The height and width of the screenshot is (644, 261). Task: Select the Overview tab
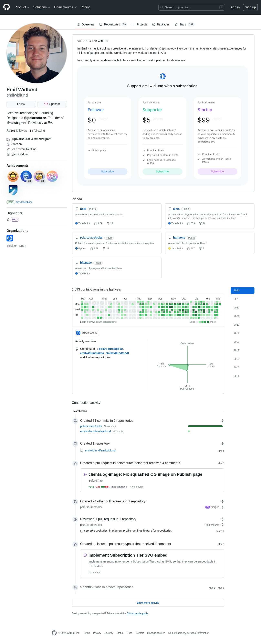(x=85, y=24)
